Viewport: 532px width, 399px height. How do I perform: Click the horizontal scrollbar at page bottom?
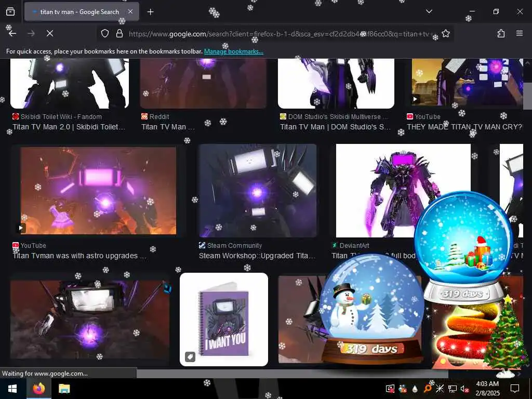[x=292, y=374]
